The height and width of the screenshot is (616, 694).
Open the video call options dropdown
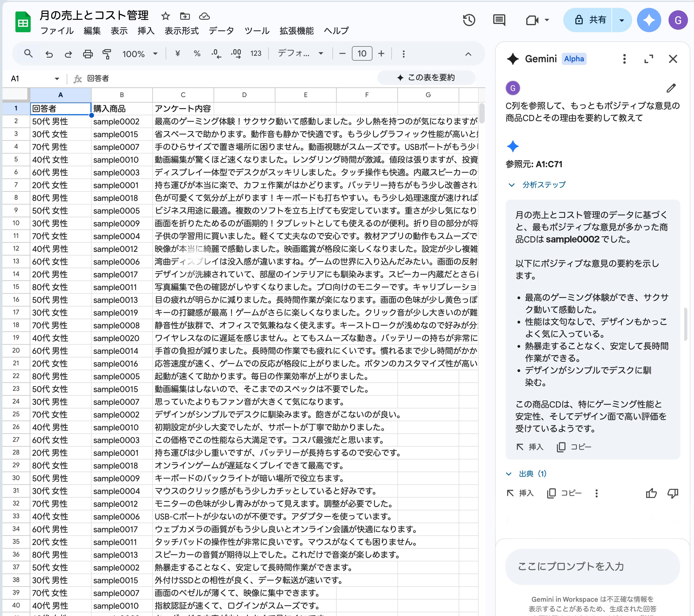[547, 20]
